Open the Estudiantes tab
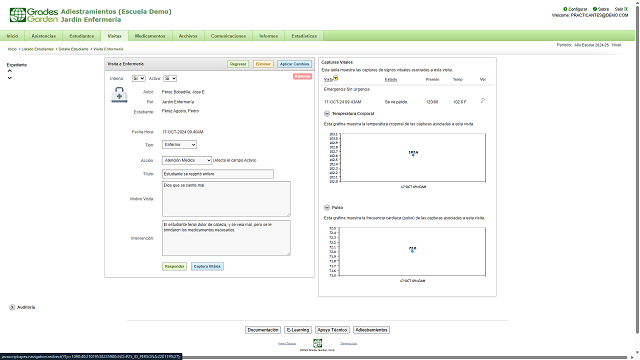Viewport: 640px width, 360px height. tap(82, 36)
